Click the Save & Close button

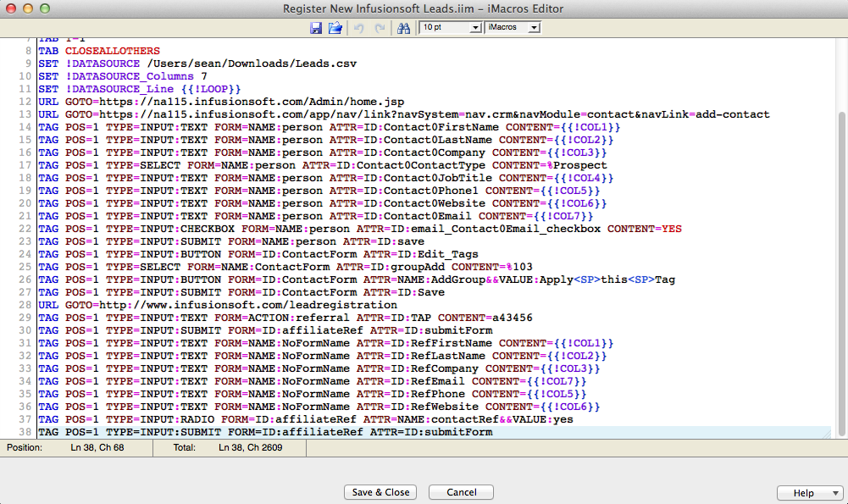tap(380, 492)
